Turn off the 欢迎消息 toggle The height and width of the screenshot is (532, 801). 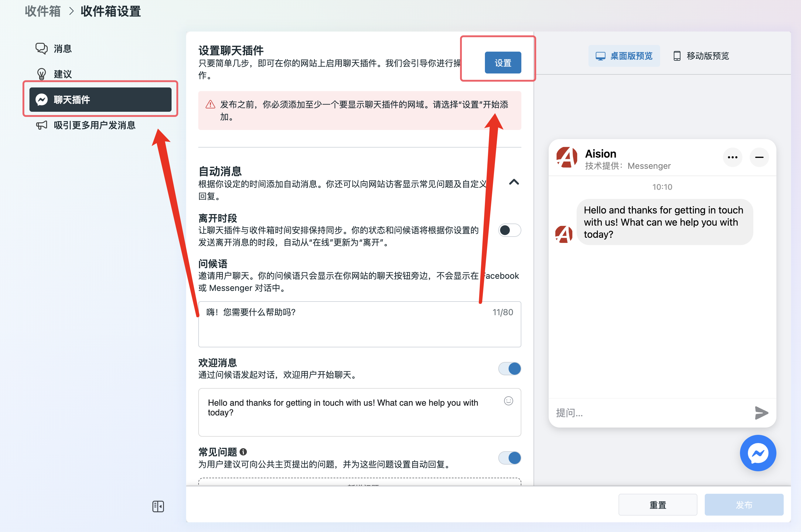click(x=509, y=368)
